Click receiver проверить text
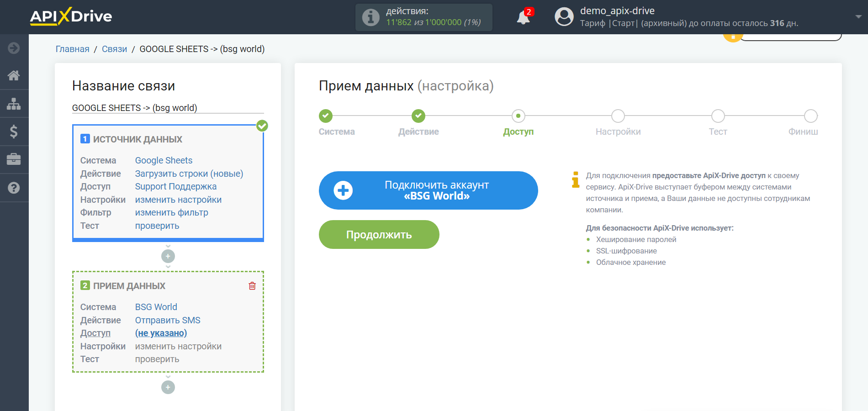 157,359
